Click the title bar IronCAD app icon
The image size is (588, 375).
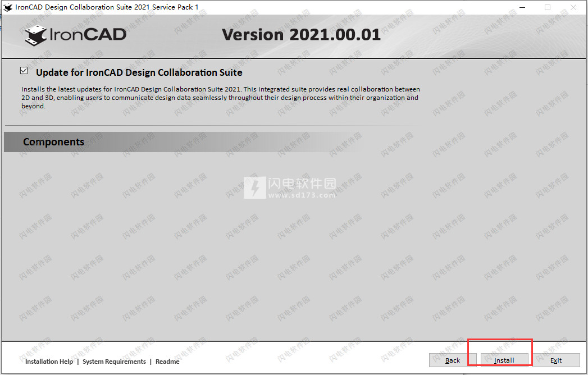coord(7,7)
